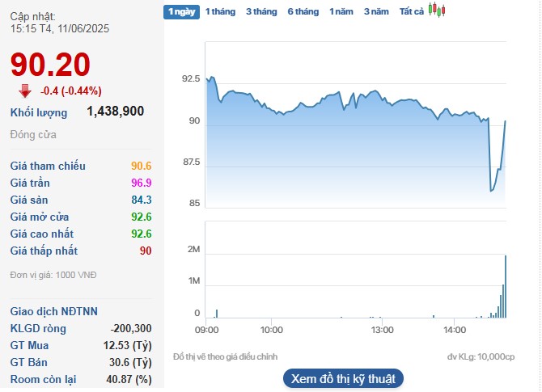The width and height of the screenshot is (542, 392).
Task: Click the 10:00 time axis marker
Action: (x=272, y=330)
